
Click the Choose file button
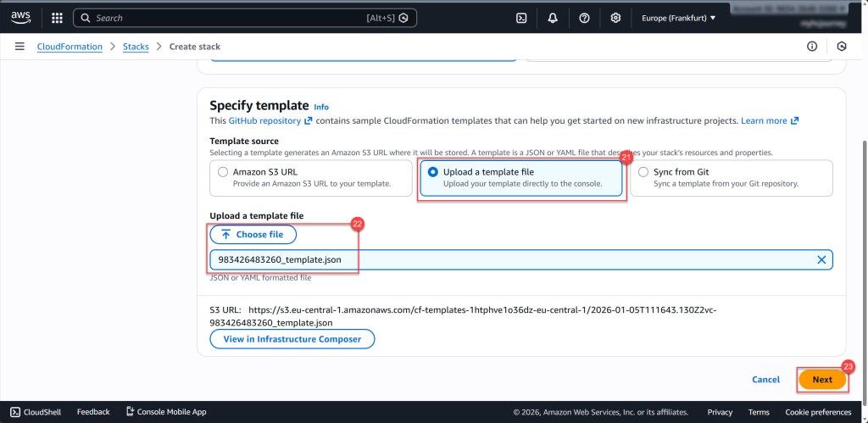(x=253, y=234)
